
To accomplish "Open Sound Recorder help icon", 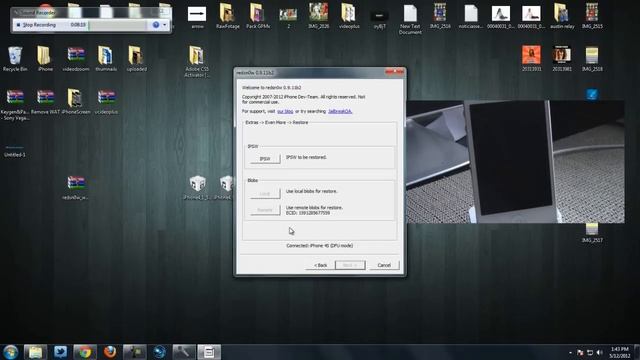I will [x=156, y=25].
